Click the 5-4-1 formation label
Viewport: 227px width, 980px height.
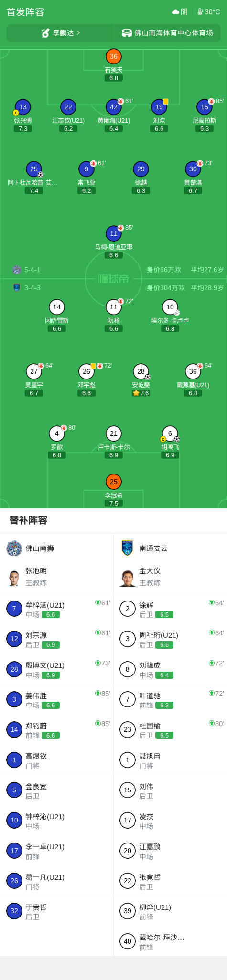pyautogui.click(x=32, y=270)
